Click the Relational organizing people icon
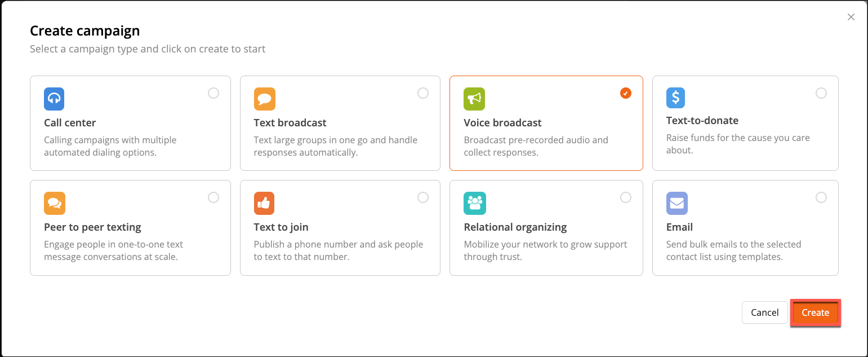 (x=474, y=203)
